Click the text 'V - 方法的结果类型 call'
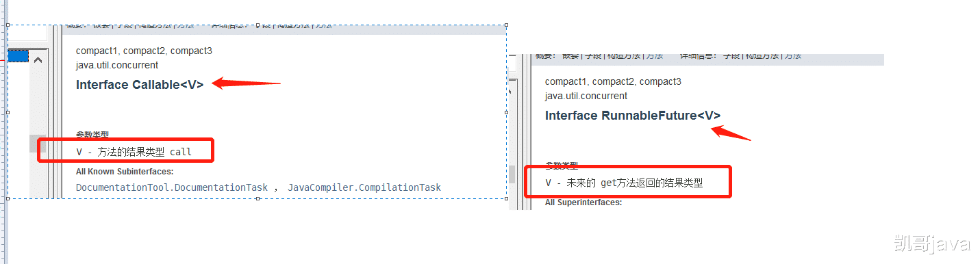This screenshot has width=980, height=264. pyautogui.click(x=134, y=152)
